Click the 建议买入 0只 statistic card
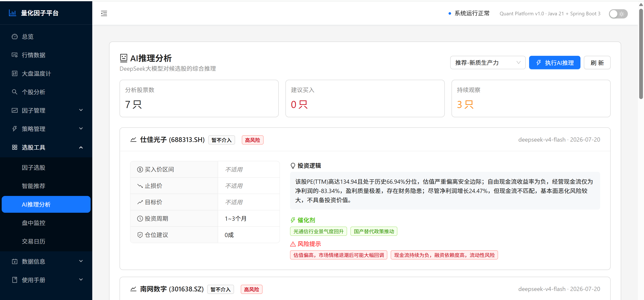The height and width of the screenshot is (300, 644). coord(365,99)
